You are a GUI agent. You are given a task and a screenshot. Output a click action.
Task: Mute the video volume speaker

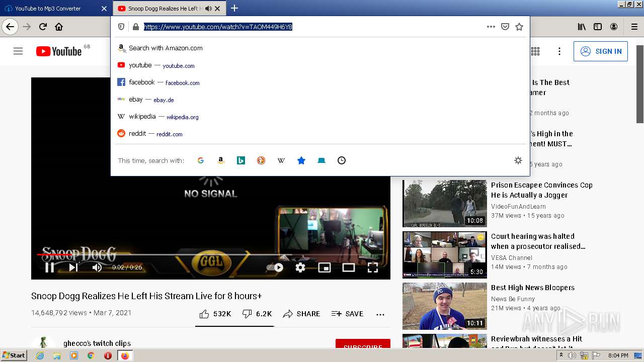point(97,267)
